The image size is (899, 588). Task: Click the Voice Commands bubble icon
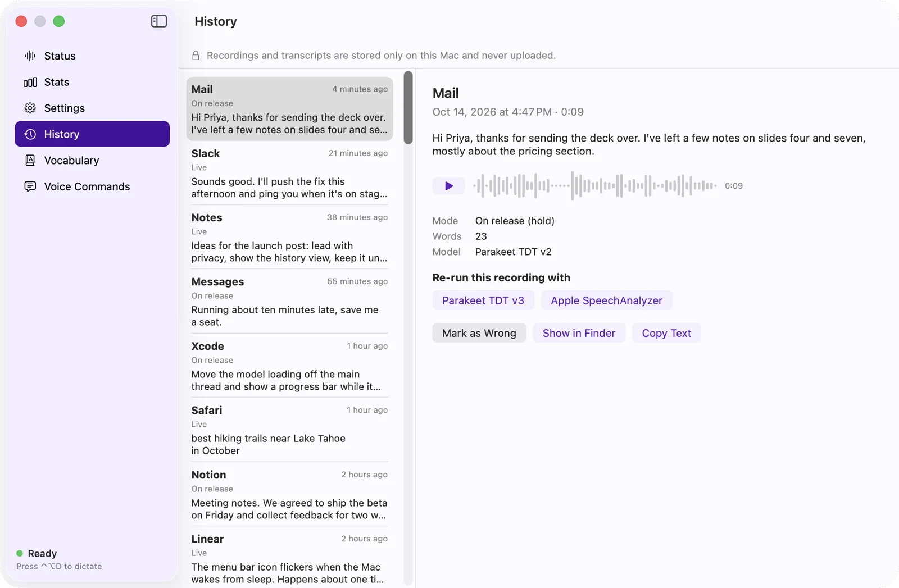[x=30, y=186]
